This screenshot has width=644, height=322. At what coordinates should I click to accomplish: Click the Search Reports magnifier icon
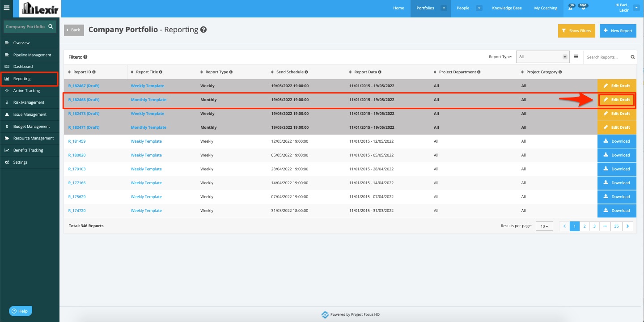(x=633, y=57)
